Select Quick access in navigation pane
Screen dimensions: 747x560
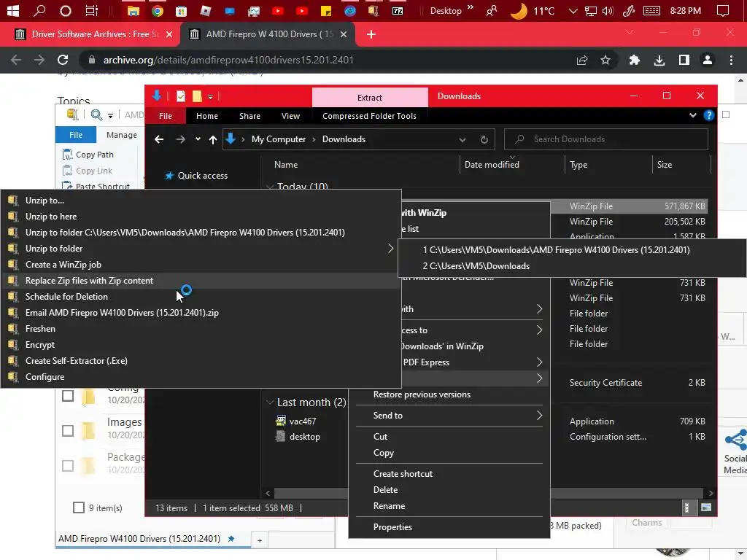click(x=203, y=176)
